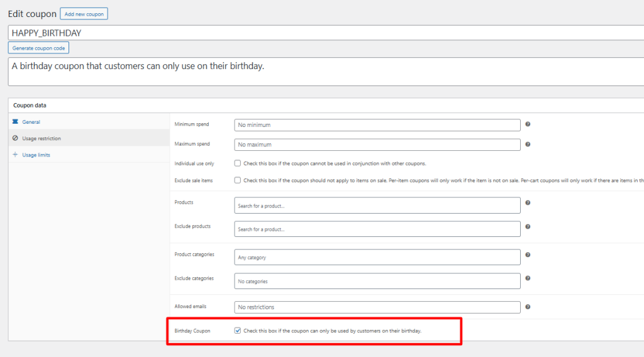Screen dimensions: 644x357
Task: Click the Coupon data panel header
Action: 326,106
